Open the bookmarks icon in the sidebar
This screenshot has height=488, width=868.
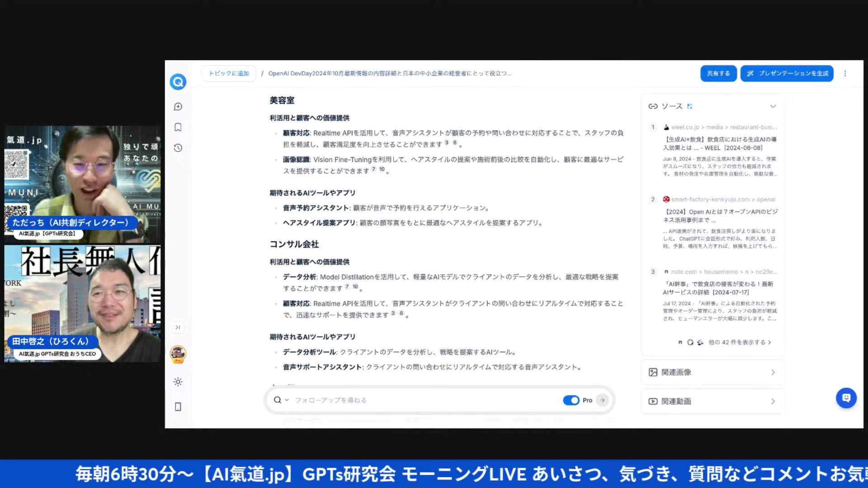(x=178, y=127)
